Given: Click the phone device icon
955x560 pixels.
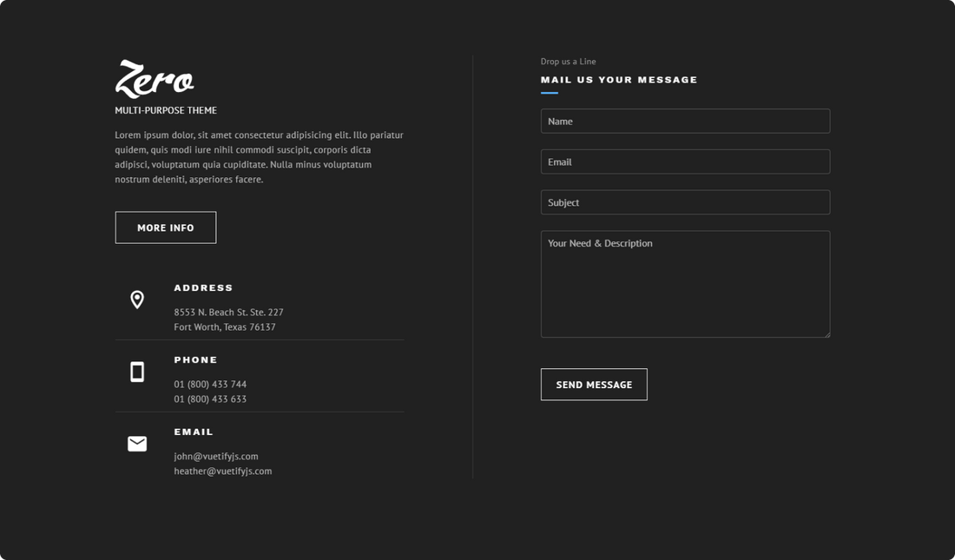Looking at the screenshot, I should 137,372.
